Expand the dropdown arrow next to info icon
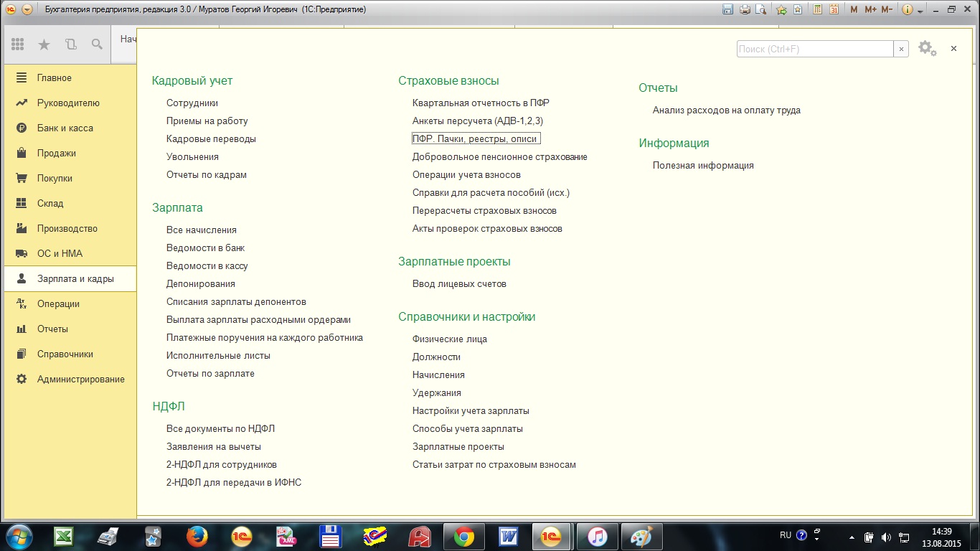This screenshot has height=551, width=980. [920, 10]
